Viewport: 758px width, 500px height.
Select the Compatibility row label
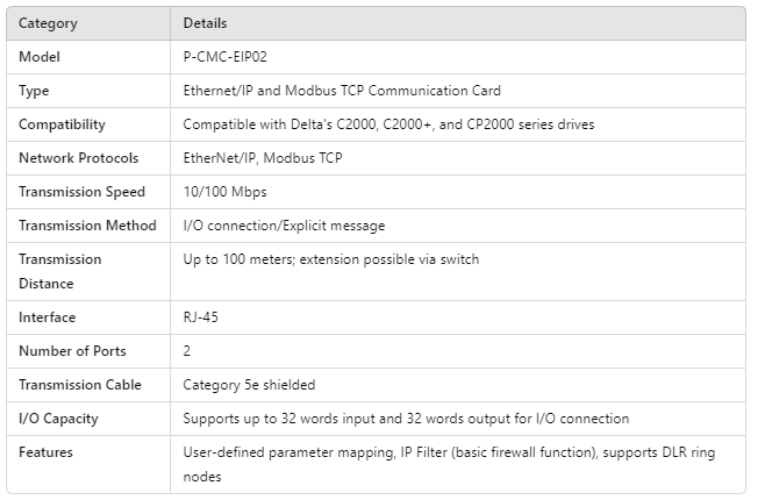click(62, 124)
